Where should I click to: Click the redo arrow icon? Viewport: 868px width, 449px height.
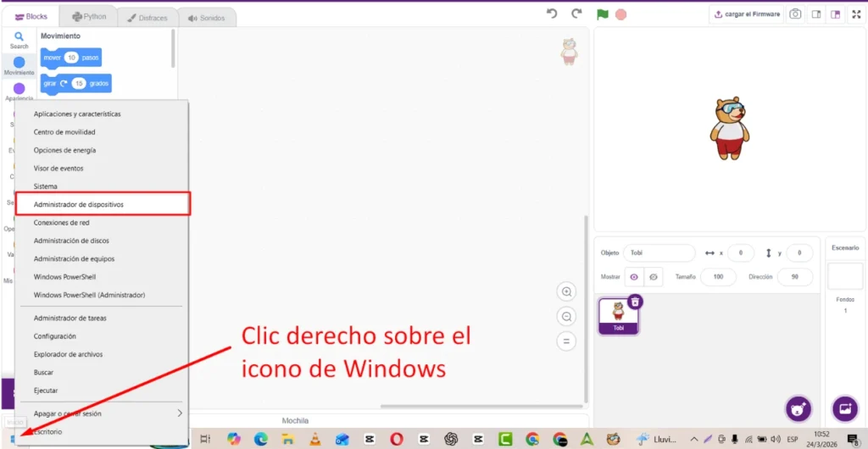click(x=576, y=14)
